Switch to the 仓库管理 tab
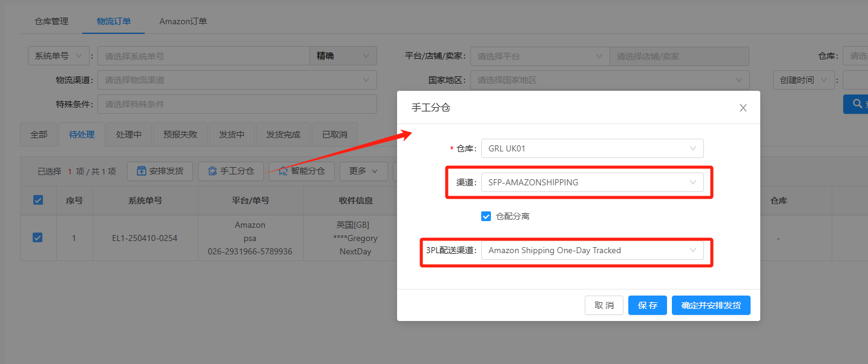Screen dimensions: 868x364 (x=51, y=21)
